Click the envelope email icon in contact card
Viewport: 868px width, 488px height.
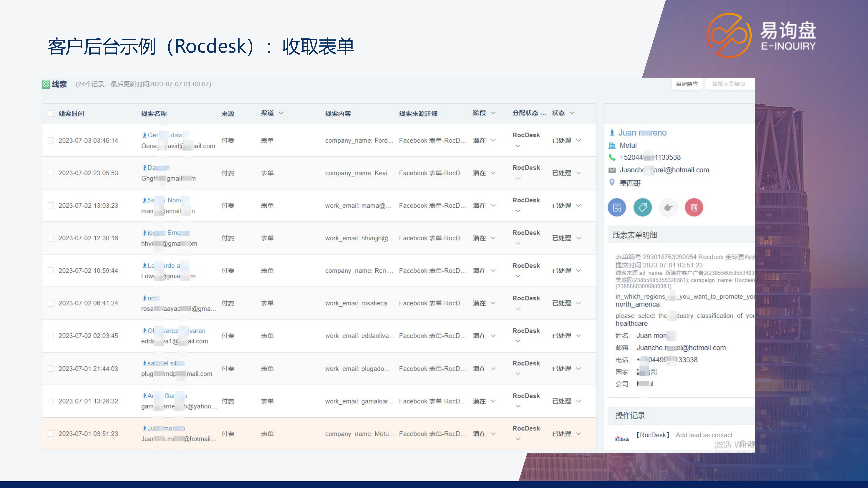612,170
